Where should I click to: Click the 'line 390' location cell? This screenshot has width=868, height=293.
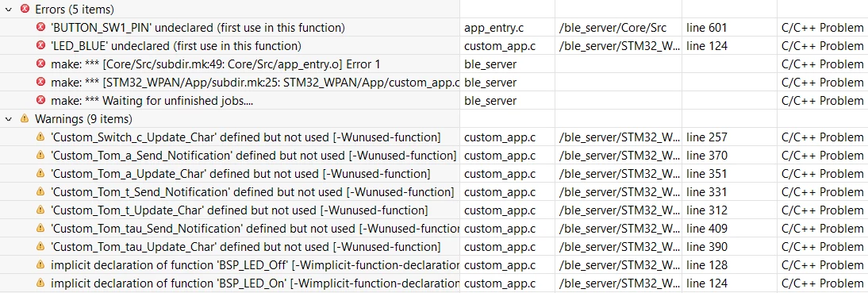click(x=706, y=246)
